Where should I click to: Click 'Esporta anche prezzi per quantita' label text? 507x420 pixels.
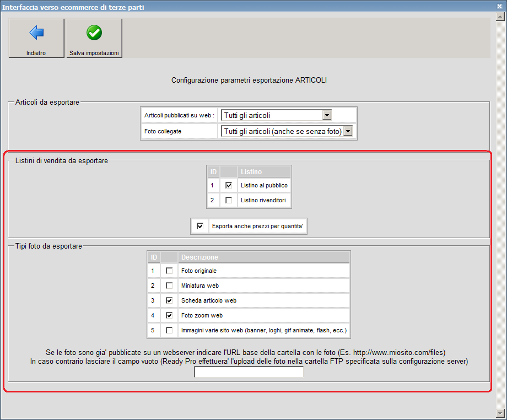[x=257, y=226]
